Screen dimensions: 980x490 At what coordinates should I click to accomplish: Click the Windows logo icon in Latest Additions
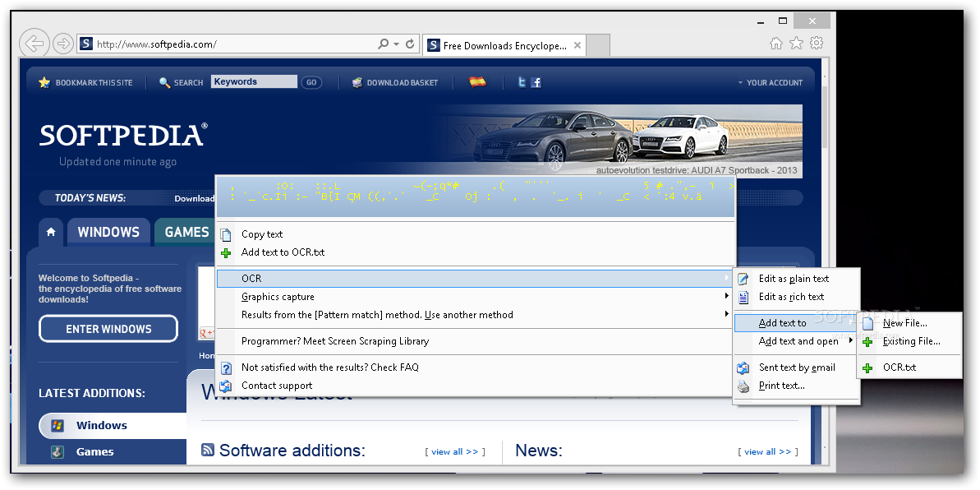[57, 426]
